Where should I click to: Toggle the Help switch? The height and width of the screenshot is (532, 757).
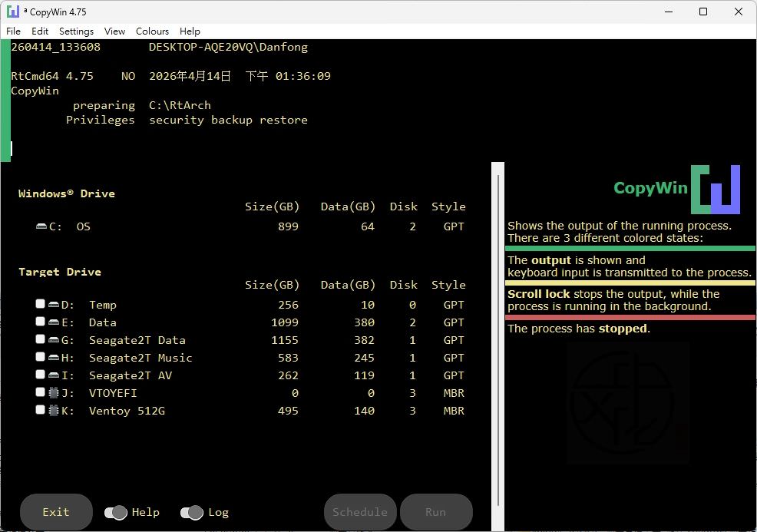tap(116, 512)
